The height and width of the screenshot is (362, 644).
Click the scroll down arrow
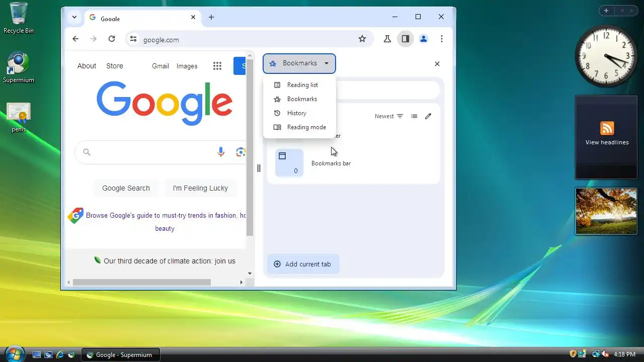click(x=250, y=274)
